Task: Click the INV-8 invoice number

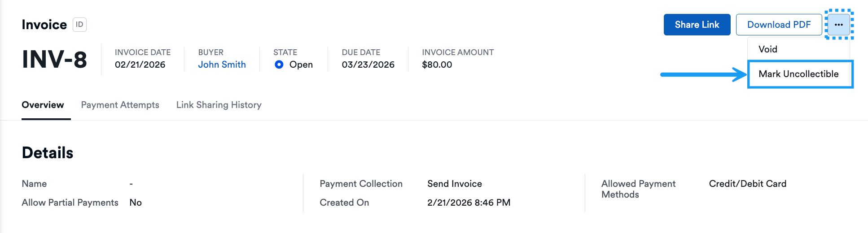Action: click(54, 60)
